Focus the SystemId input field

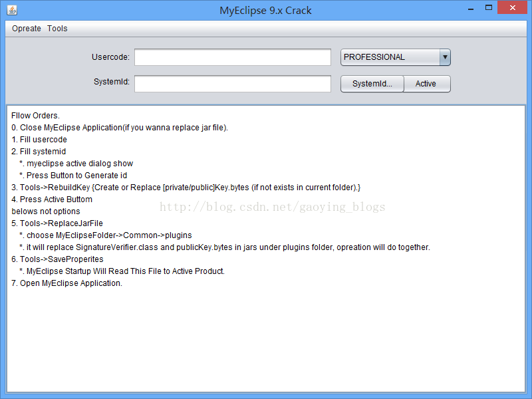pyautogui.click(x=232, y=84)
